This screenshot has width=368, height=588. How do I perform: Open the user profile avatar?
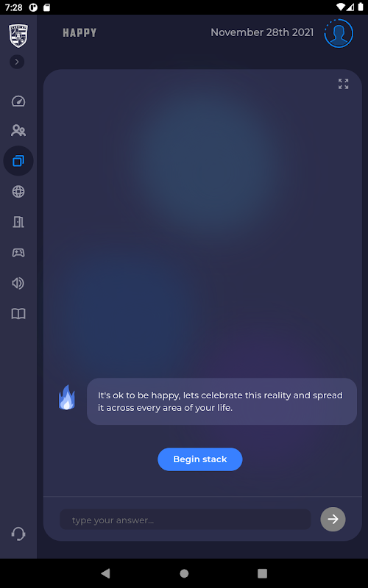[x=339, y=33]
